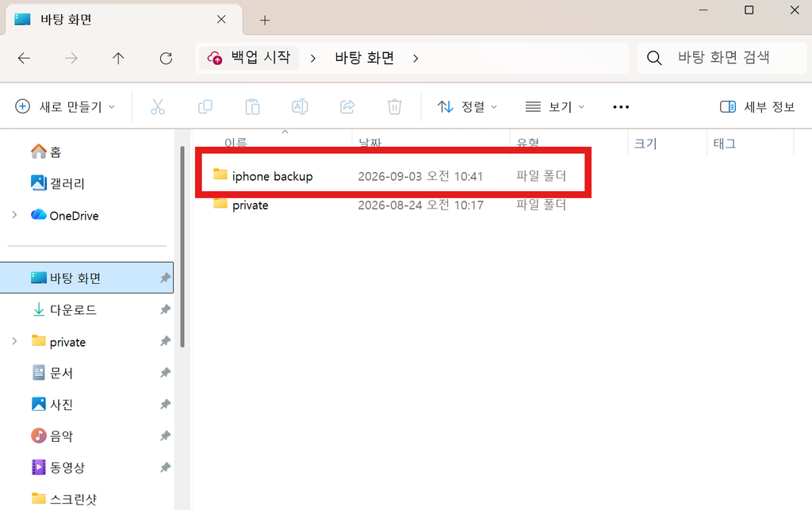Click the pin icon next to 사진
The width and height of the screenshot is (812, 510).
click(x=165, y=405)
